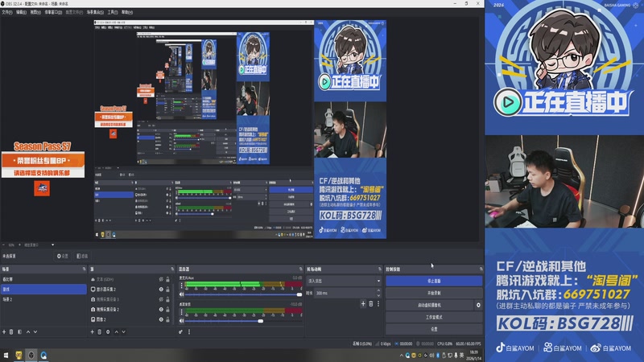Open source Properties button above the docks
The image size is (644, 362).
pos(63,256)
